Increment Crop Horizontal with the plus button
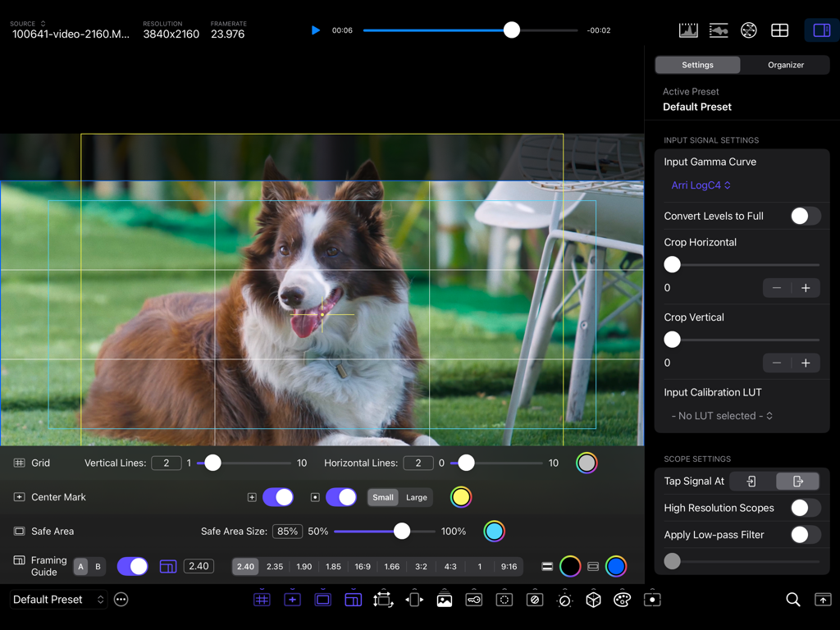840x630 pixels. 806,288
